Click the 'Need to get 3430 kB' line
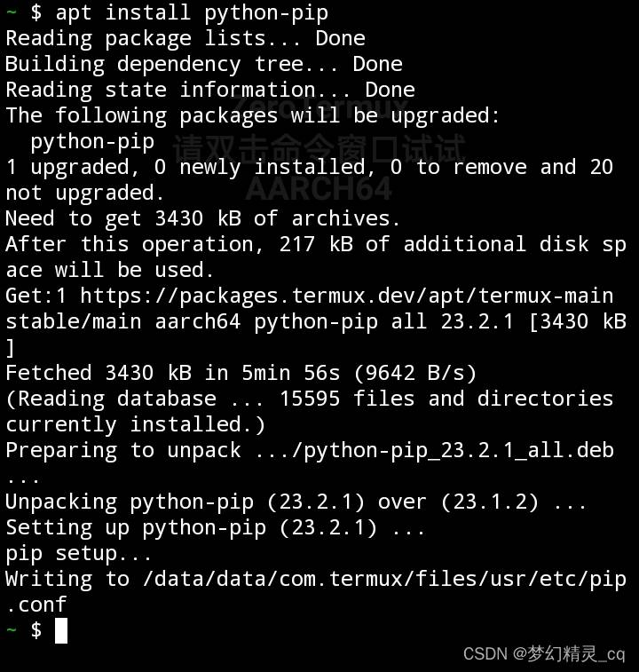This screenshot has height=672, width=639. 202,218
